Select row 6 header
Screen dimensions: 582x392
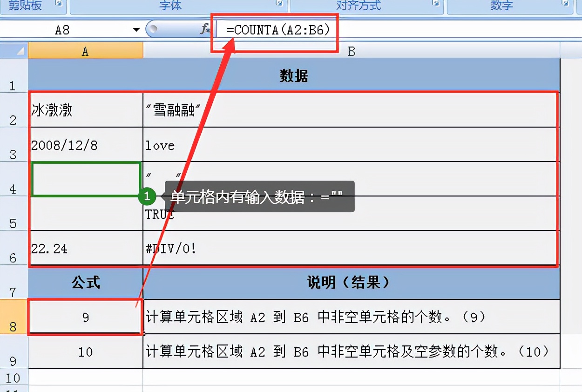click(14, 248)
